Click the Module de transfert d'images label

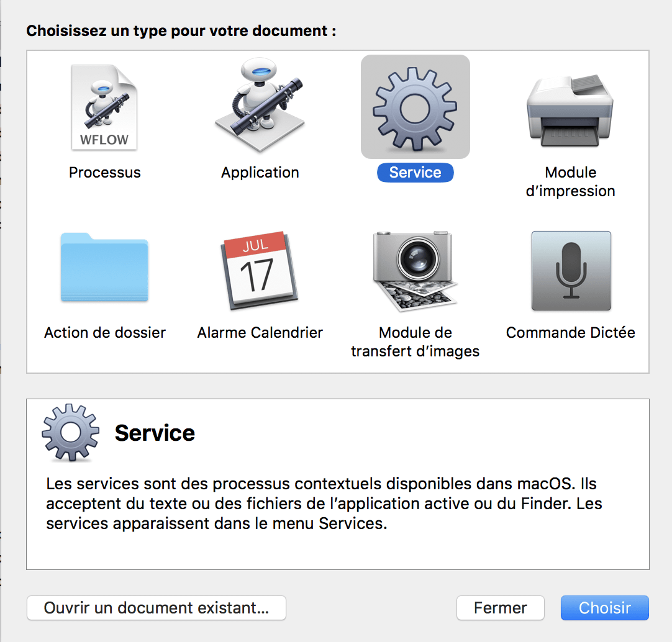(415, 342)
